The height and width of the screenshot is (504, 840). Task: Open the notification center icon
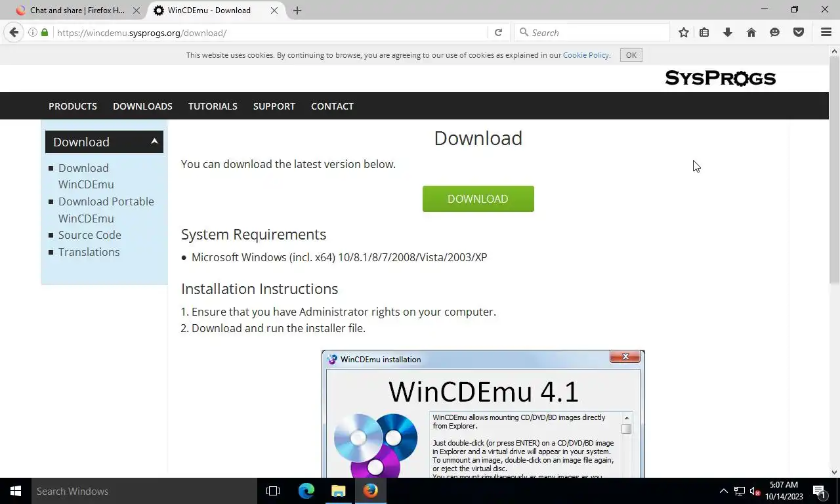(819, 491)
